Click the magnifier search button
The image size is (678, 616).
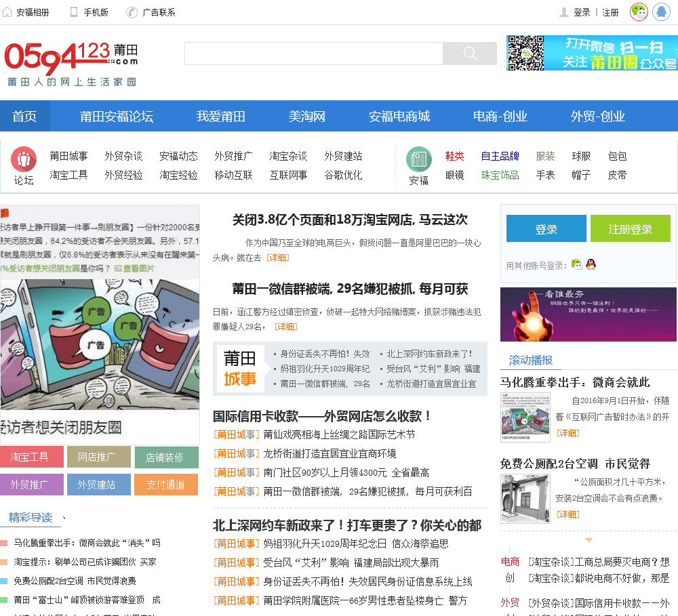pyautogui.click(x=470, y=54)
